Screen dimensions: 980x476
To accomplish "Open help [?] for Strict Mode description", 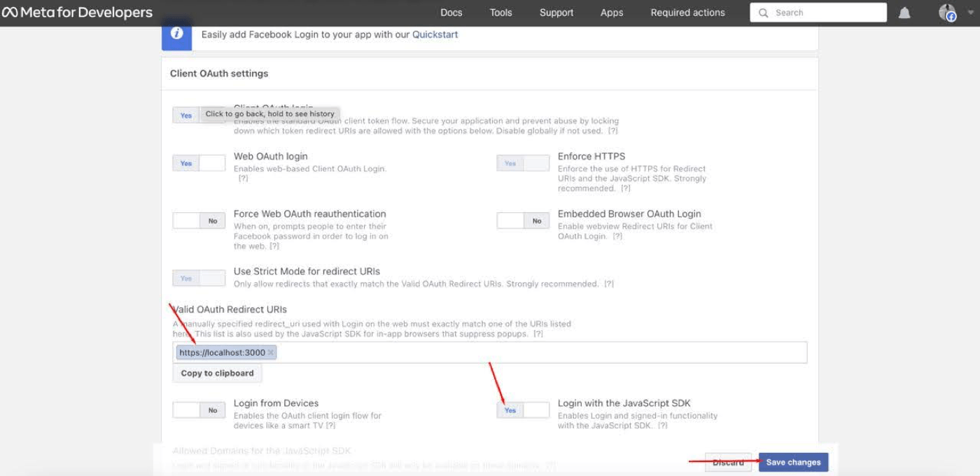I will coord(609,283).
